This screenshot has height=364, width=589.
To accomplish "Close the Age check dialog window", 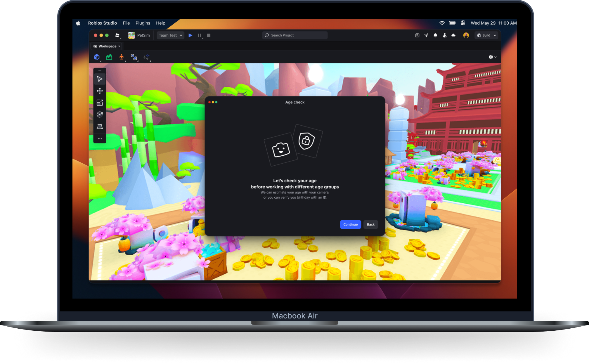I will point(209,102).
